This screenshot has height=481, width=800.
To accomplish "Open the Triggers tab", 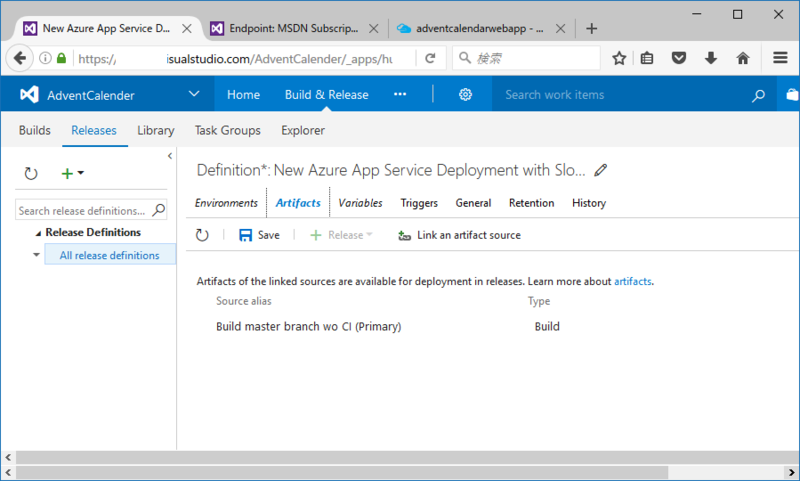I will [x=419, y=203].
